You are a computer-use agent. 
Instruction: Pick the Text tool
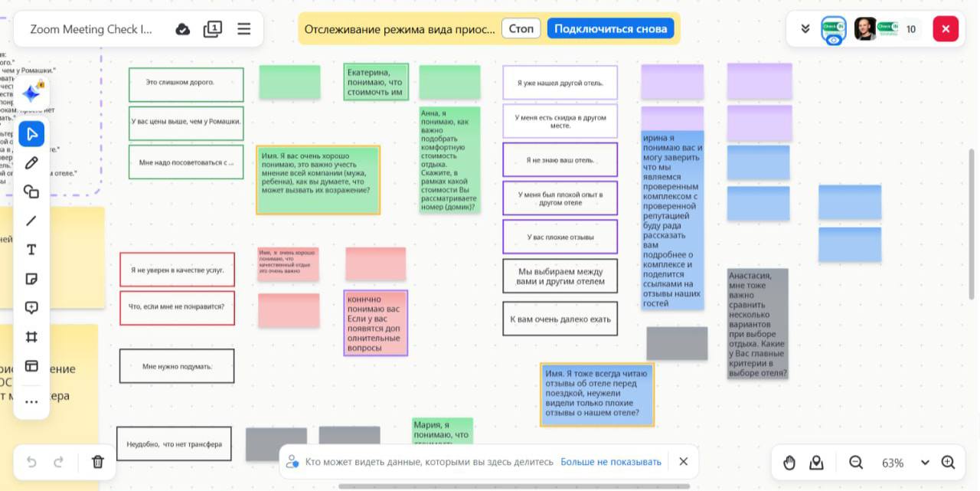(31, 250)
